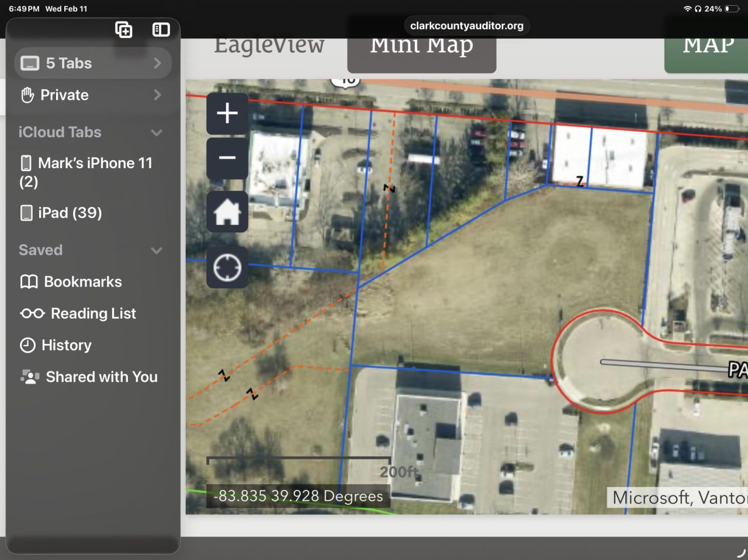
Task: Collapse the Saved section
Action: (156, 251)
